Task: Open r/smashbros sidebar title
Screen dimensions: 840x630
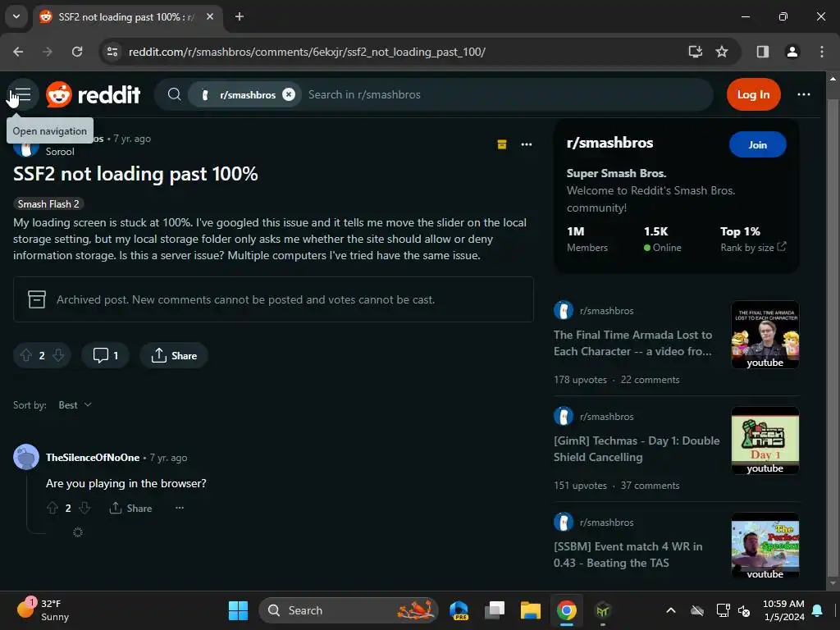Action: [x=609, y=143]
